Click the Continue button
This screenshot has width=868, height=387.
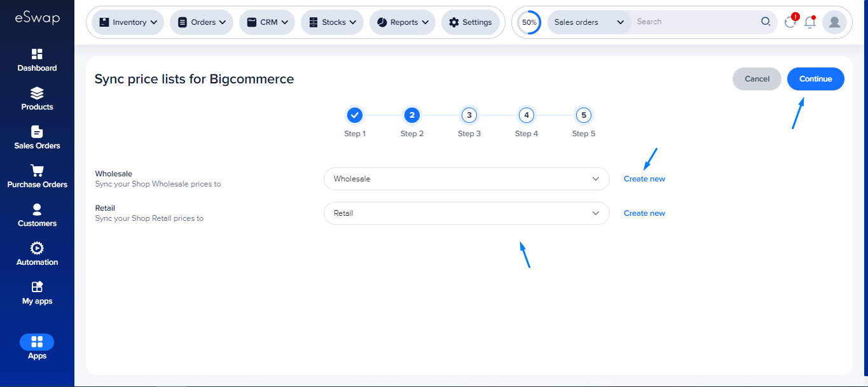coord(815,79)
